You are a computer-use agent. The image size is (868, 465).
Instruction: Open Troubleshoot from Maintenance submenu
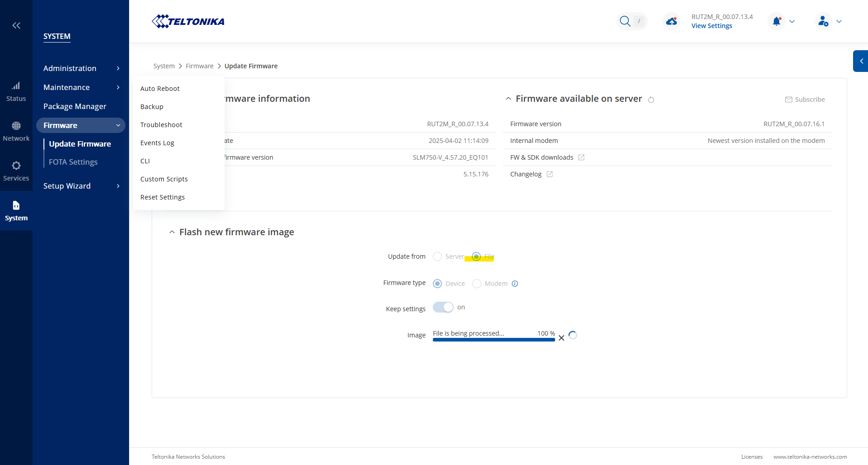pos(161,125)
